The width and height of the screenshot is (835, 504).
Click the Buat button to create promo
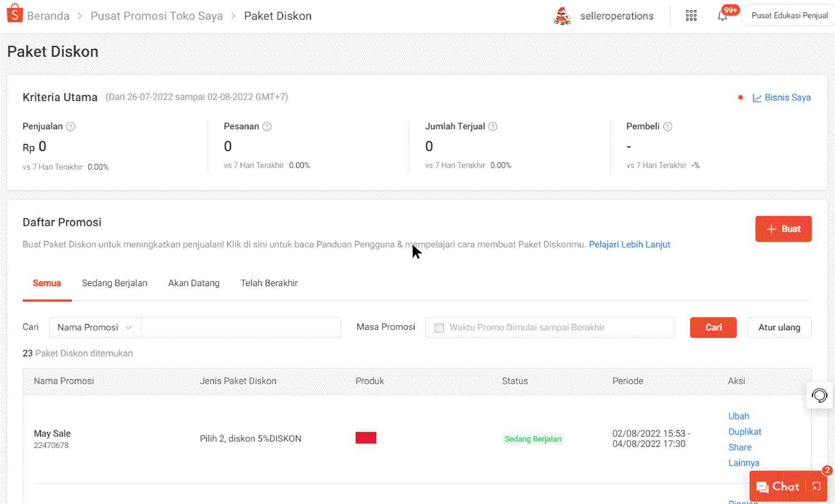click(783, 229)
